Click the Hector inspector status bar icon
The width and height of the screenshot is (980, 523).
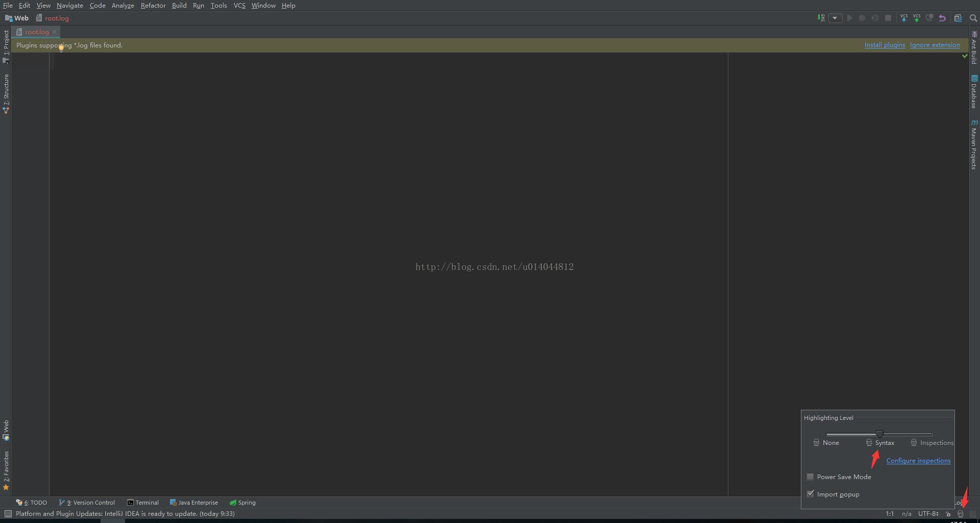click(x=960, y=514)
